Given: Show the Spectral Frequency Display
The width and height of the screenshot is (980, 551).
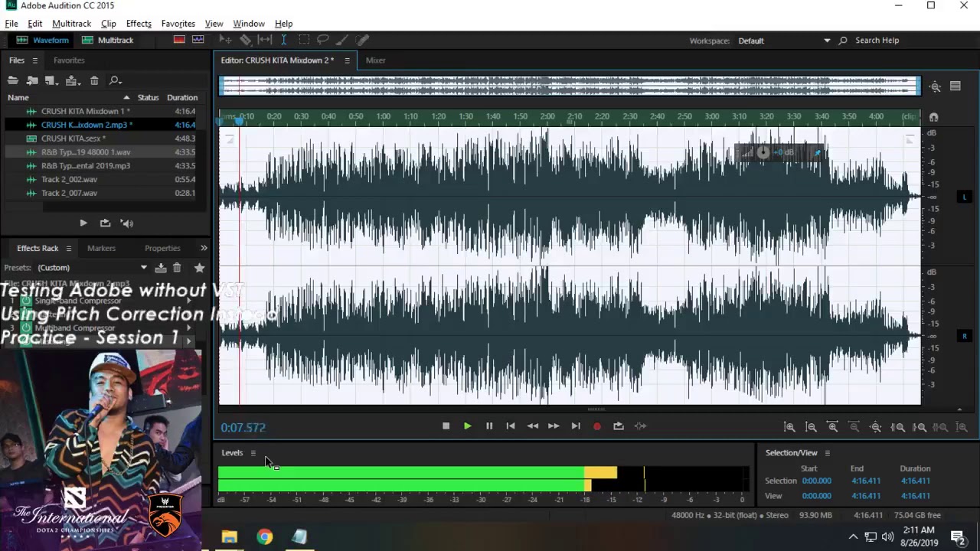Looking at the screenshot, I should pyautogui.click(x=179, y=40).
